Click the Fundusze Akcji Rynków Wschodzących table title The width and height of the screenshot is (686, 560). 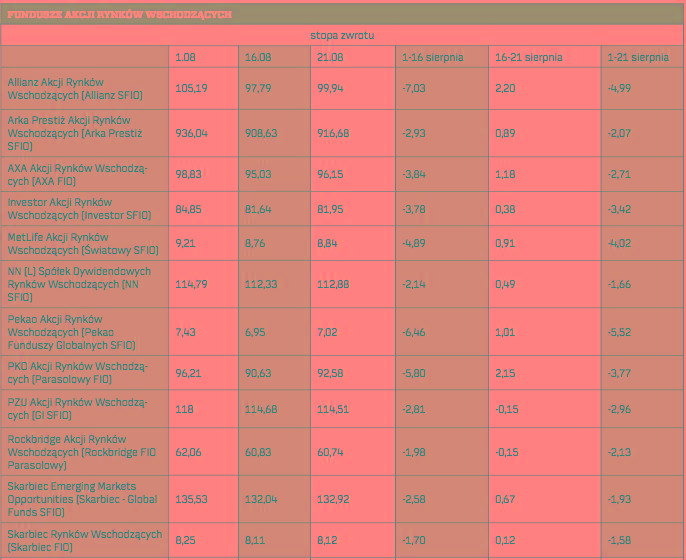tap(119, 15)
